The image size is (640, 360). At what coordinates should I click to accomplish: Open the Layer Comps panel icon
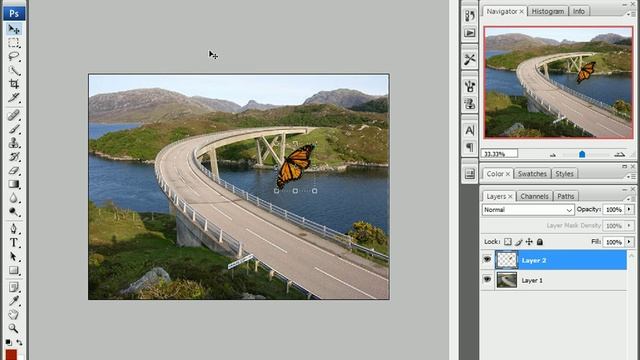pos(470,174)
